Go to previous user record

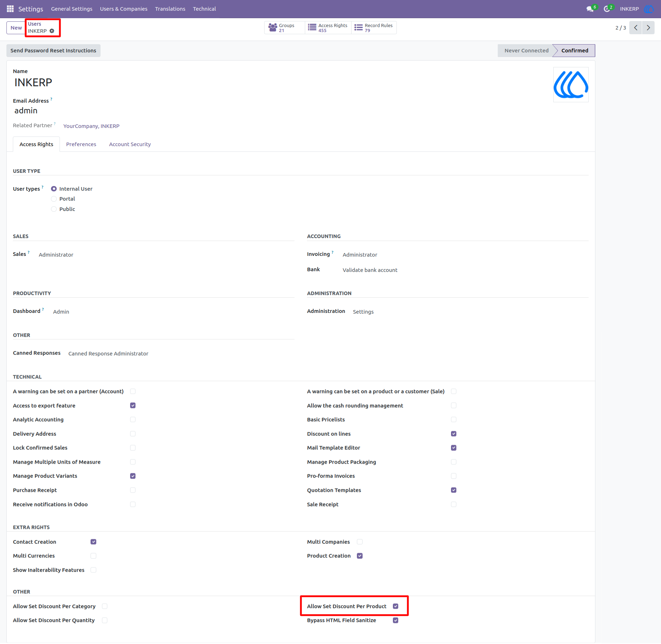[x=635, y=28]
